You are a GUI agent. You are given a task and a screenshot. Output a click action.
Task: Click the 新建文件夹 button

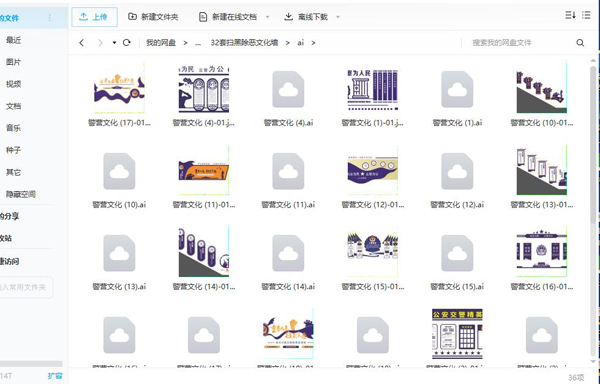pos(153,17)
